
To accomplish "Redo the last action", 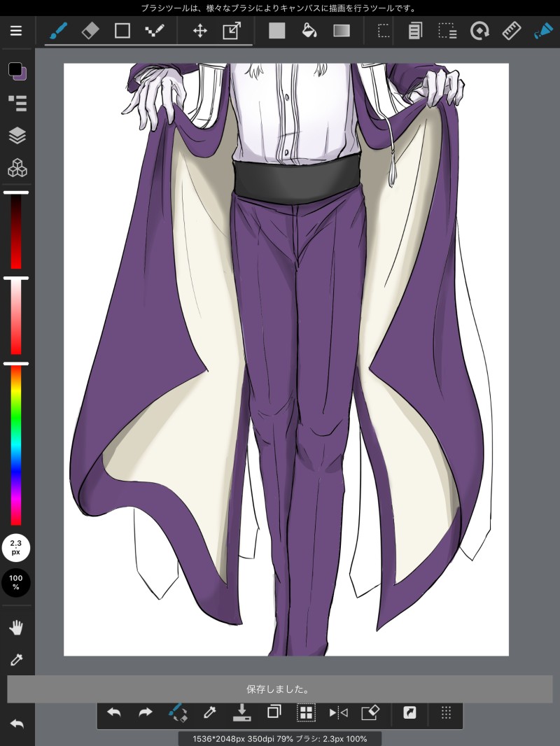I will pos(145,712).
